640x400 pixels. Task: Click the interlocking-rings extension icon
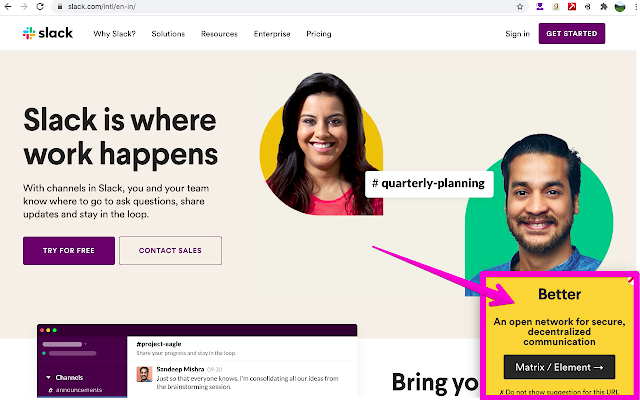588,6
